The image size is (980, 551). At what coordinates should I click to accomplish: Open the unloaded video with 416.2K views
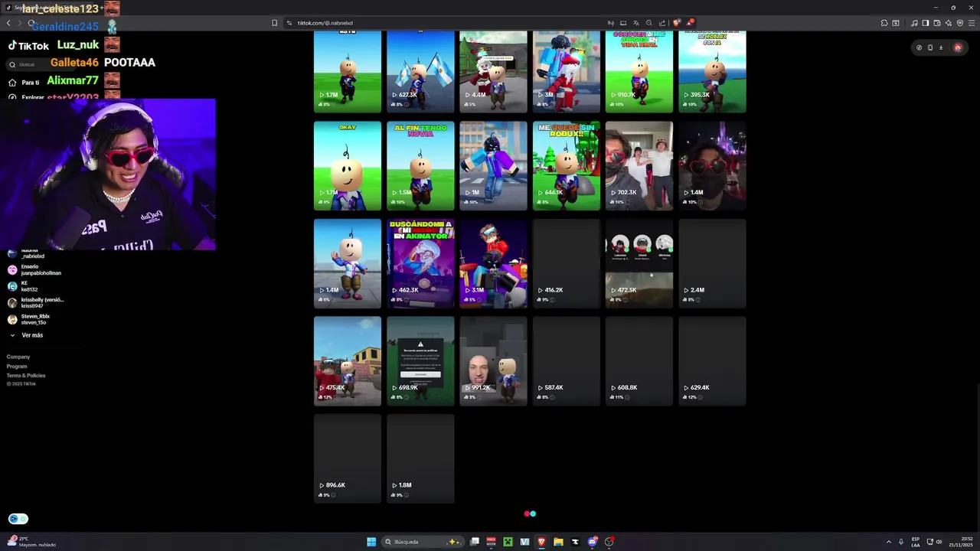pos(567,263)
